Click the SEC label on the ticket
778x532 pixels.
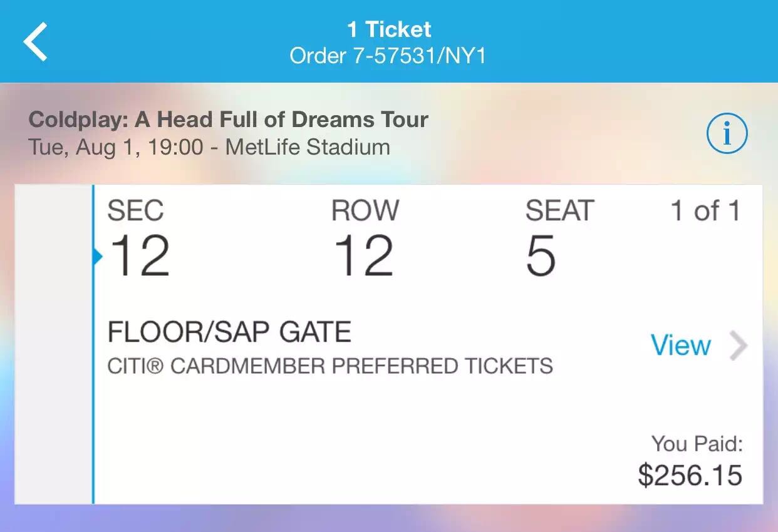(135, 211)
